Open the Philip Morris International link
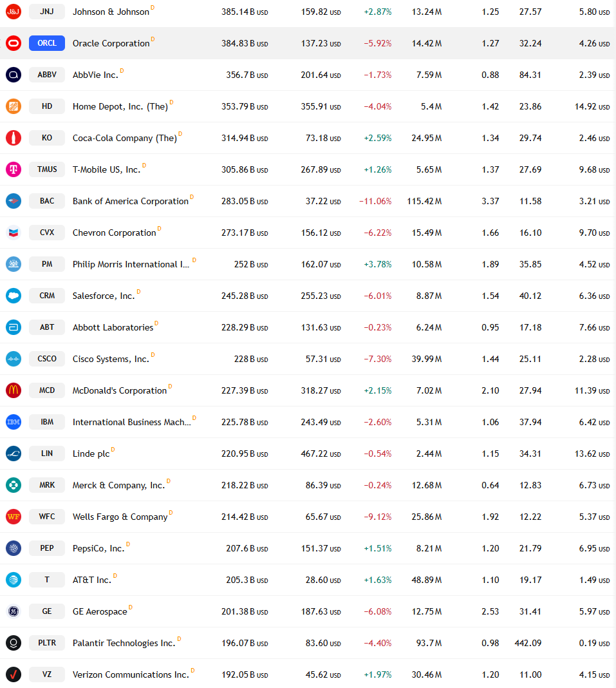The width and height of the screenshot is (616, 688). 131,265
